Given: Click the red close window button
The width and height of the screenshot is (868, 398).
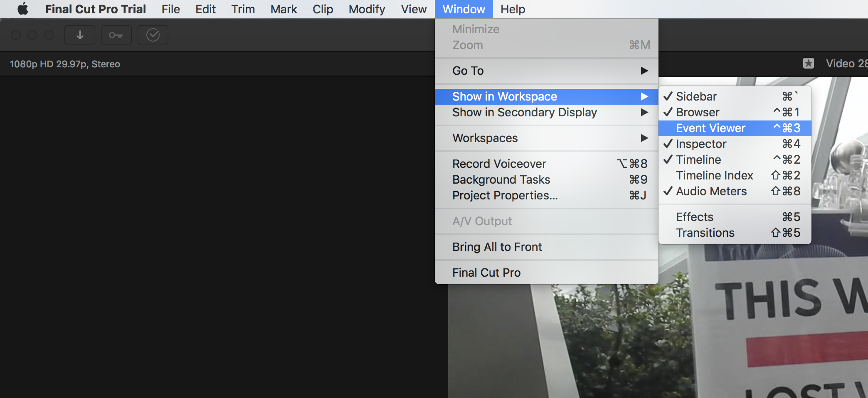Looking at the screenshot, I should (x=16, y=35).
